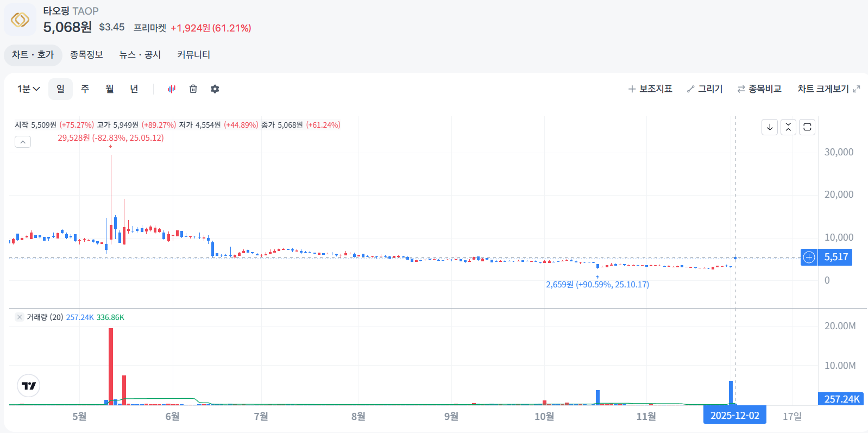Click the 30,000 price axis label
The height and width of the screenshot is (433, 868).
(839, 152)
